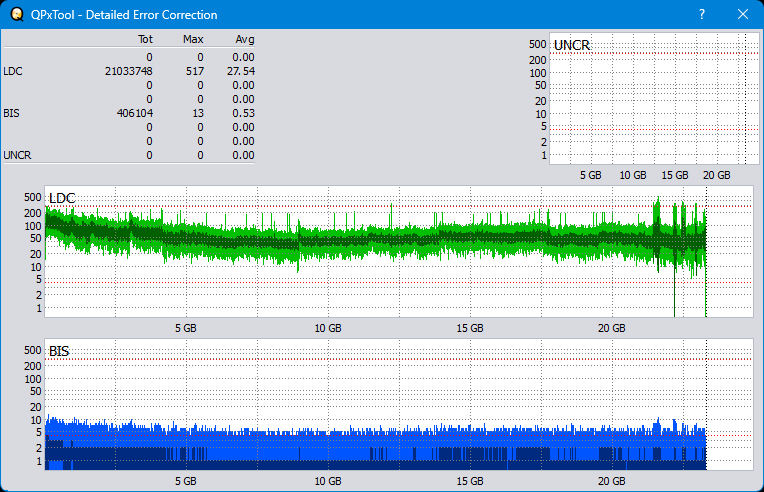Screen dimensions: 764x492
Task: Select the BIS average value 0.53
Action: click(x=244, y=113)
